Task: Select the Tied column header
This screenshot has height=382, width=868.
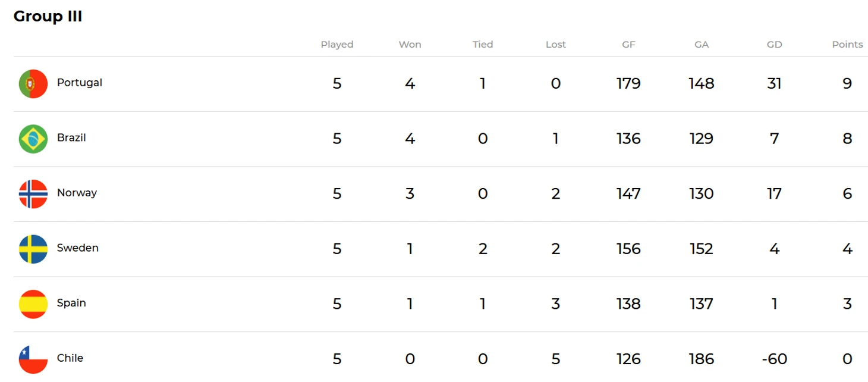Action: coord(483,45)
